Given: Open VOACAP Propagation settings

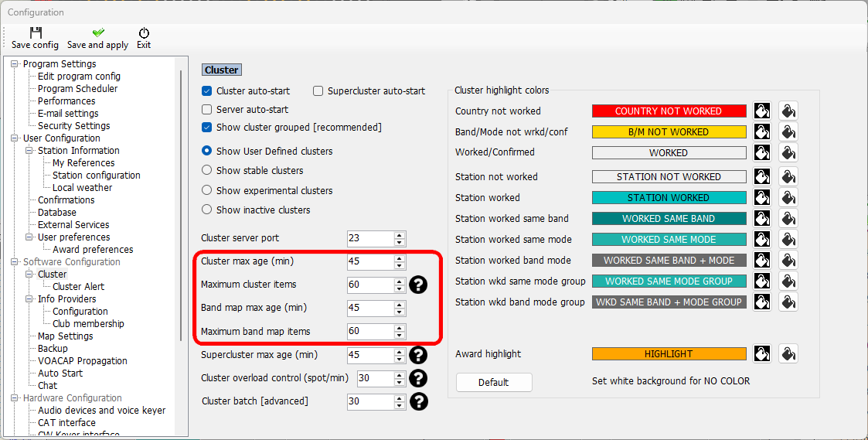Looking at the screenshot, I should tap(83, 361).
